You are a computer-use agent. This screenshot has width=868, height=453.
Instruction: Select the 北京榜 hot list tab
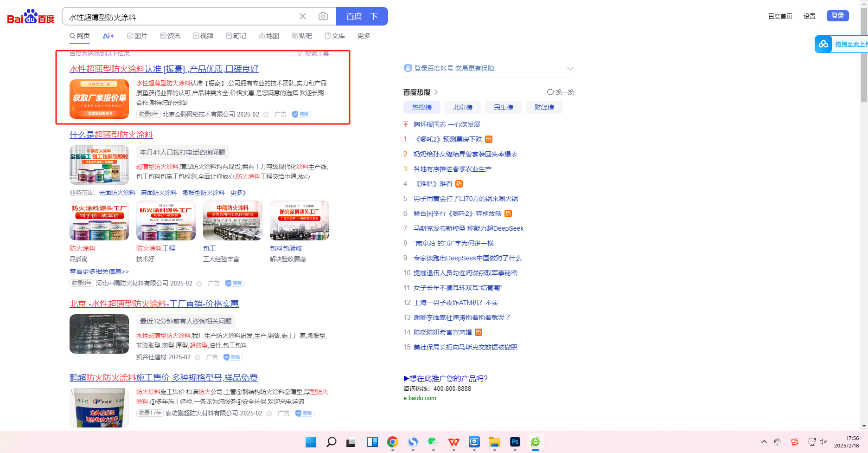point(463,107)
